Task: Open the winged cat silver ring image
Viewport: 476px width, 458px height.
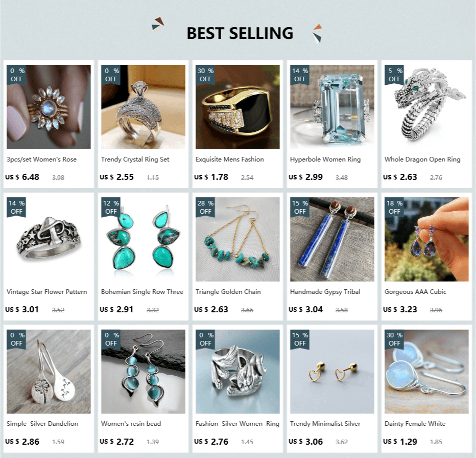Action: (237, 372)
